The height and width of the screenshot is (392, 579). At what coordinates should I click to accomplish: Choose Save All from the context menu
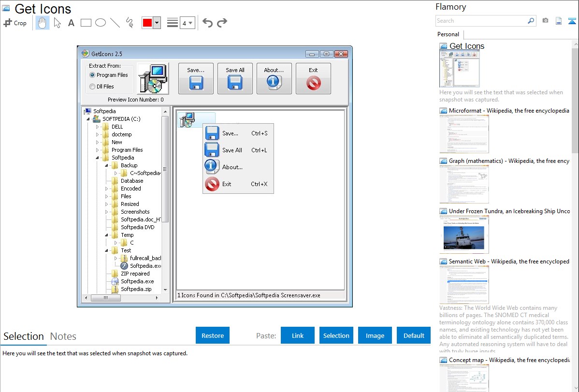pyautogui.click(x=238, y=150)
